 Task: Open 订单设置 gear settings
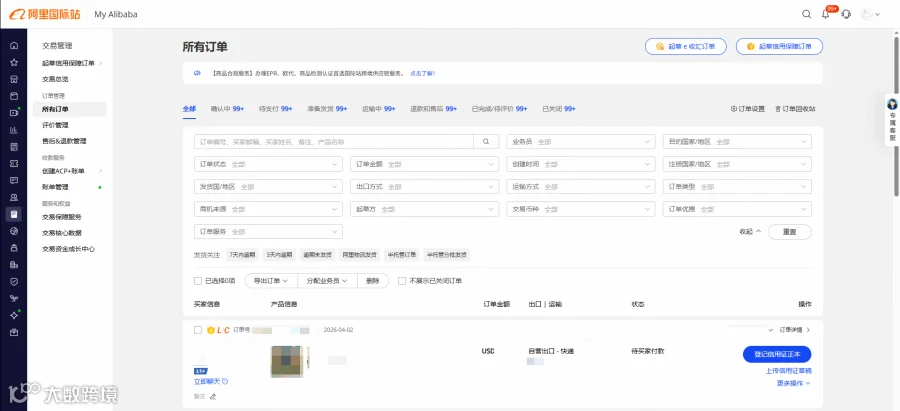pos(748,108)
